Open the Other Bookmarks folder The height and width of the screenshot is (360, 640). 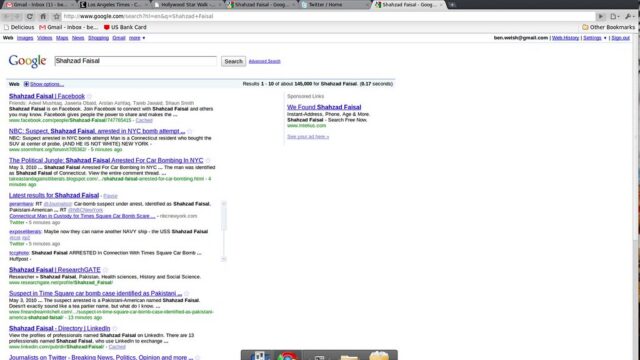(x=608, y=27)
